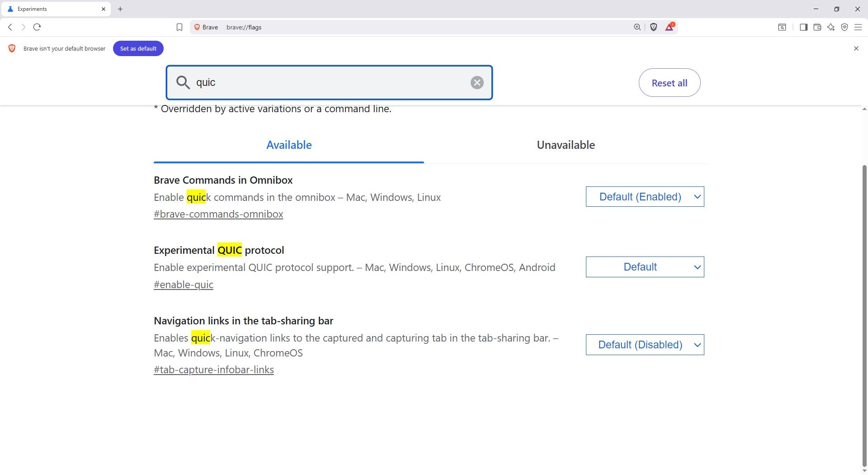Open the Experimental QUIC protocol dropdown
Viewport: 868px width, 475px height.
click(x=645, y=267)
